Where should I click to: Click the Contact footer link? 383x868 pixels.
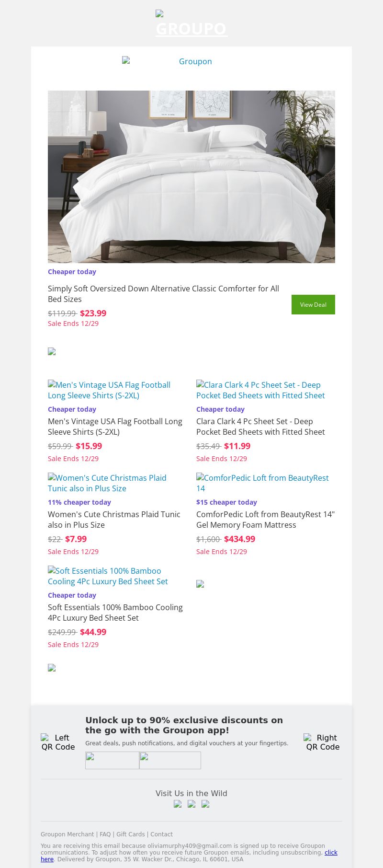pos(161,834)
